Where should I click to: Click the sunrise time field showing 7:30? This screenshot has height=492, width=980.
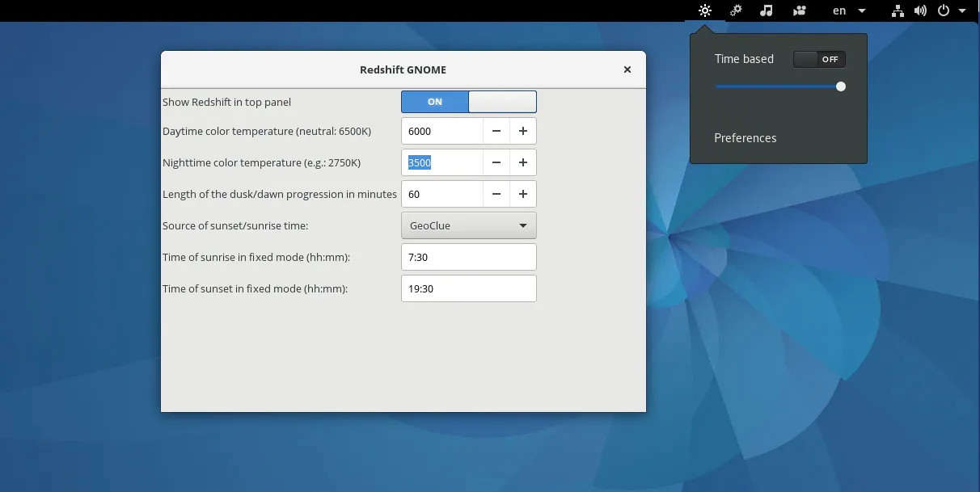click(x=468, y=257)
